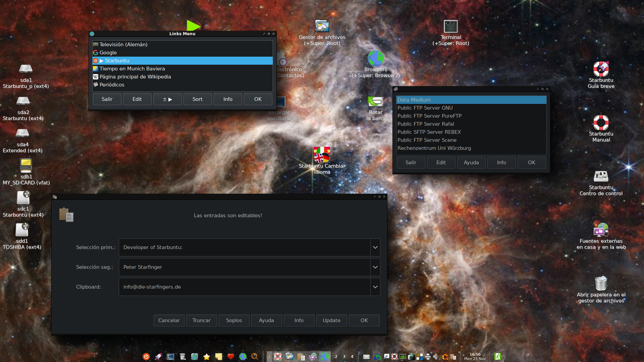Open sda2 Starbuntu drive icon
This screenshot has width=644, height=362.
(23, 101)
